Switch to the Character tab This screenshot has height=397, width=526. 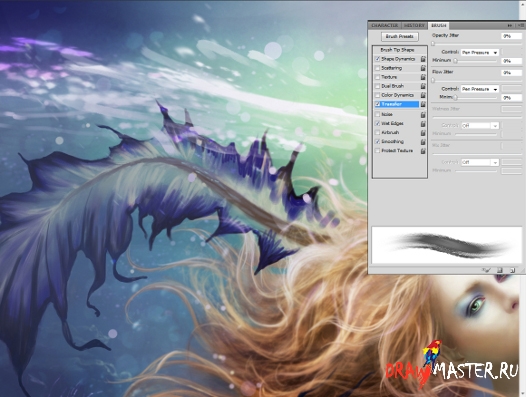385,26
